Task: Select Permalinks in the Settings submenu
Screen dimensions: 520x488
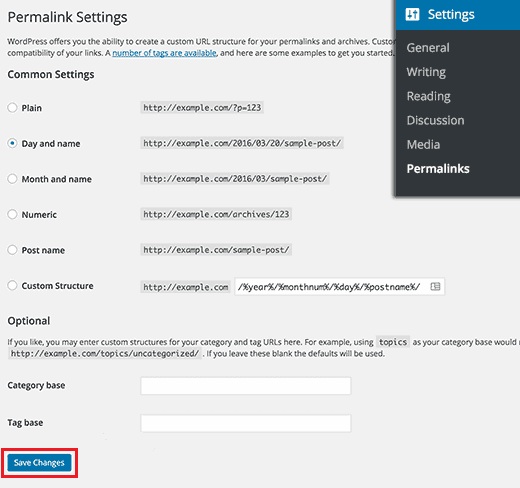Action: pyautogui.click(x=438, y=169)
